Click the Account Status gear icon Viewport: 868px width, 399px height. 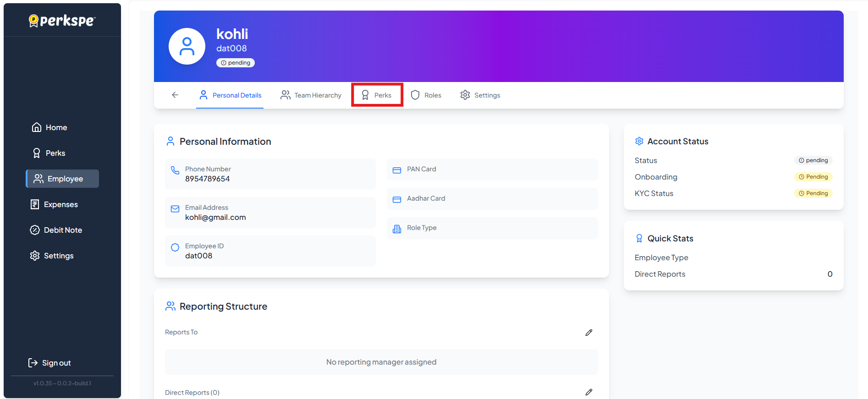639,142
